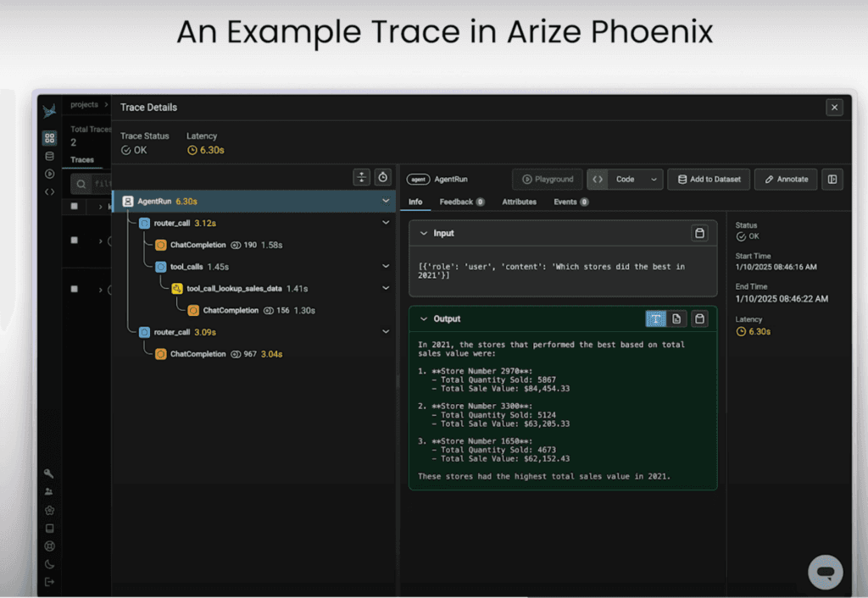Click the users icon in the sidebar
This screenshot has height=598, width=868.
[48, 491]
